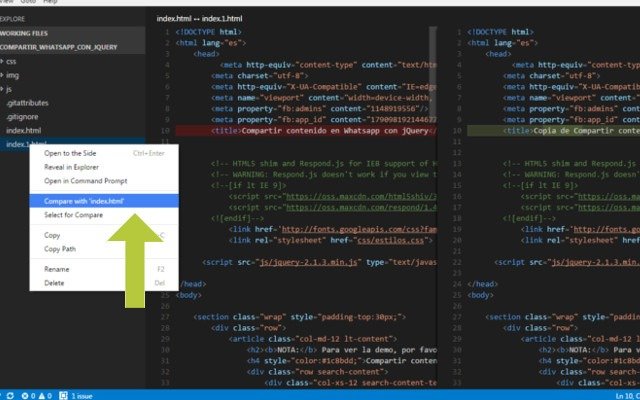The width and height of the screenshot is (640, 400).
Task: Click 'fb:admins' meta line in left editor
Action: point(320,109)
